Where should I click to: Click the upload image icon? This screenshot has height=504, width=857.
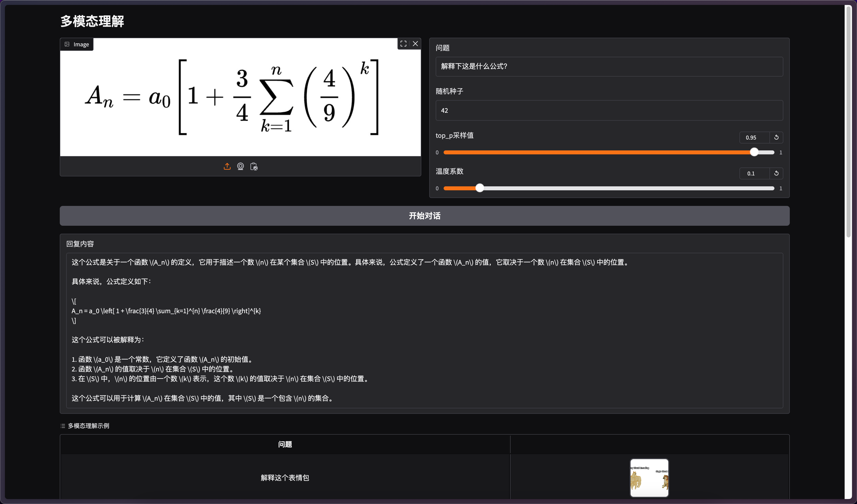pos(227,166)
